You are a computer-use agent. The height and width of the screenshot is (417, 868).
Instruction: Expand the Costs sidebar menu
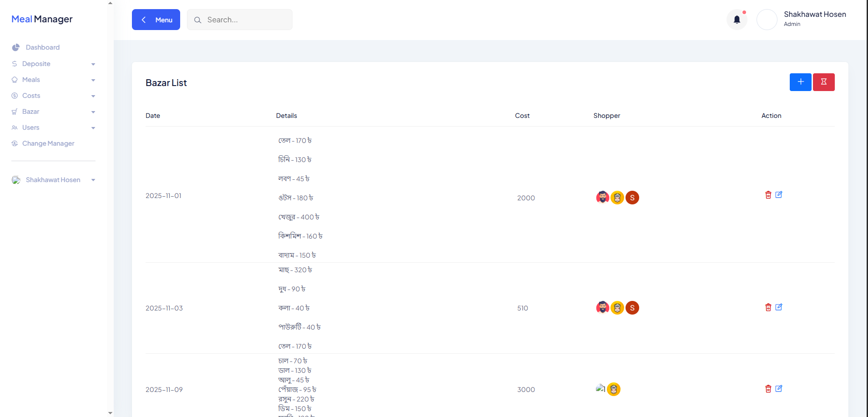point(53,96)
